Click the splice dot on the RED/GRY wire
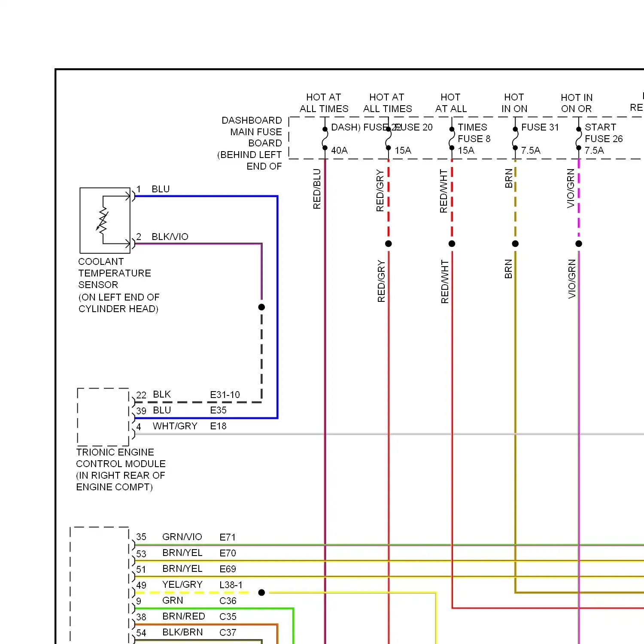Viewport: 644px width, 644px height. 389,244
